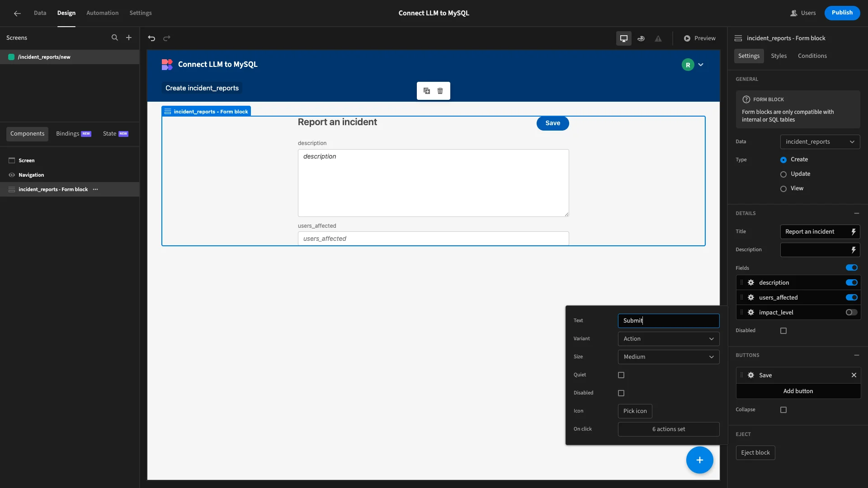This screenshot has height=488, width=868.
Task: Search screens with magnifier icon
Action: point(115,38)
